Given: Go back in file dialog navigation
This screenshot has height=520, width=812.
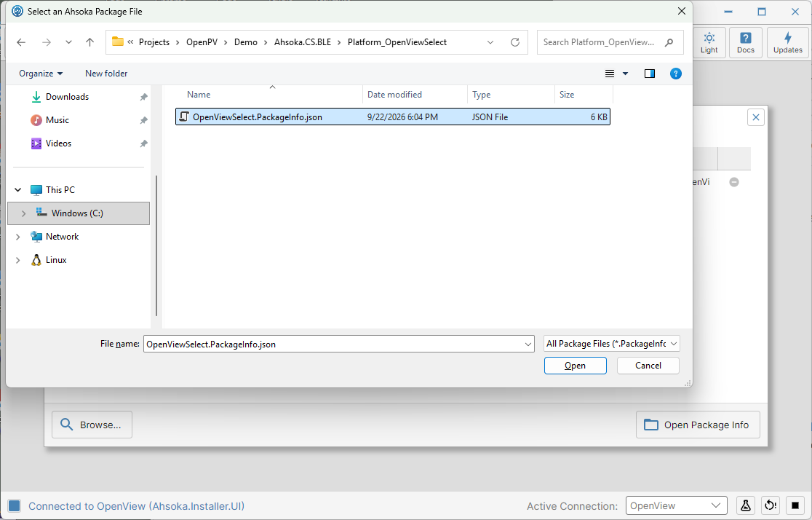Looking at the screenshot, I should point(21,42).
